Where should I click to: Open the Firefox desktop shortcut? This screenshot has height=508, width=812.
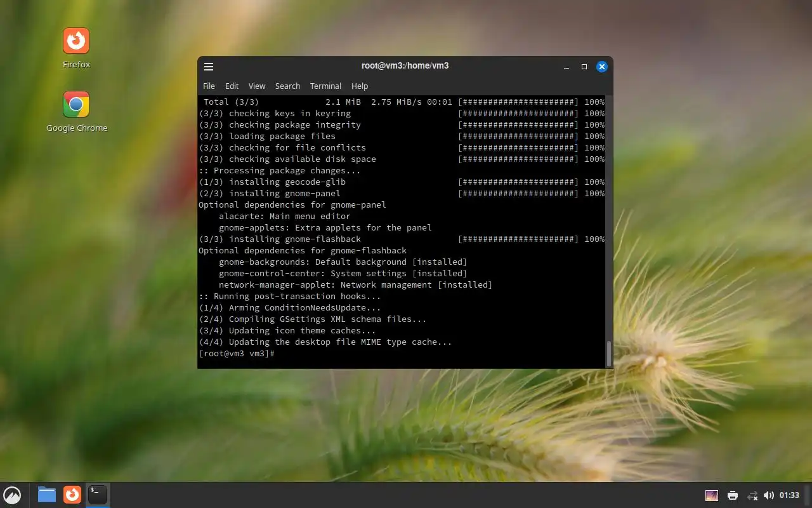(x=76, y=48)
